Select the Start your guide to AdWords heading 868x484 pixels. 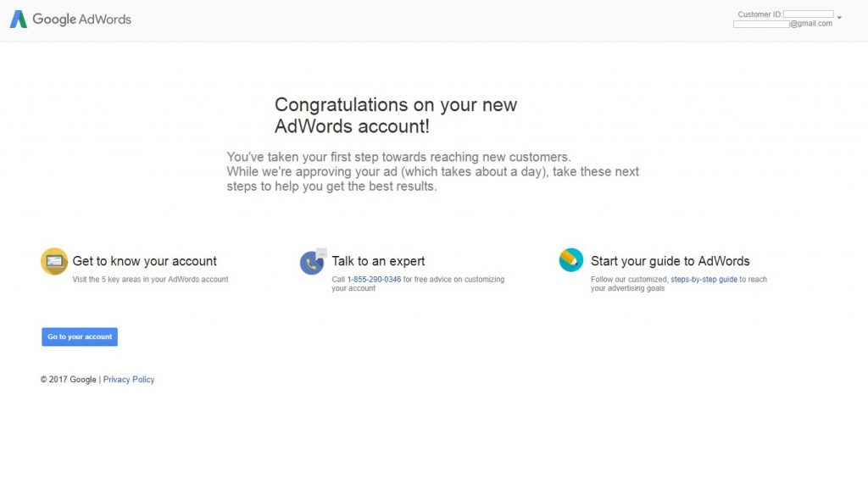click(670, 261)
